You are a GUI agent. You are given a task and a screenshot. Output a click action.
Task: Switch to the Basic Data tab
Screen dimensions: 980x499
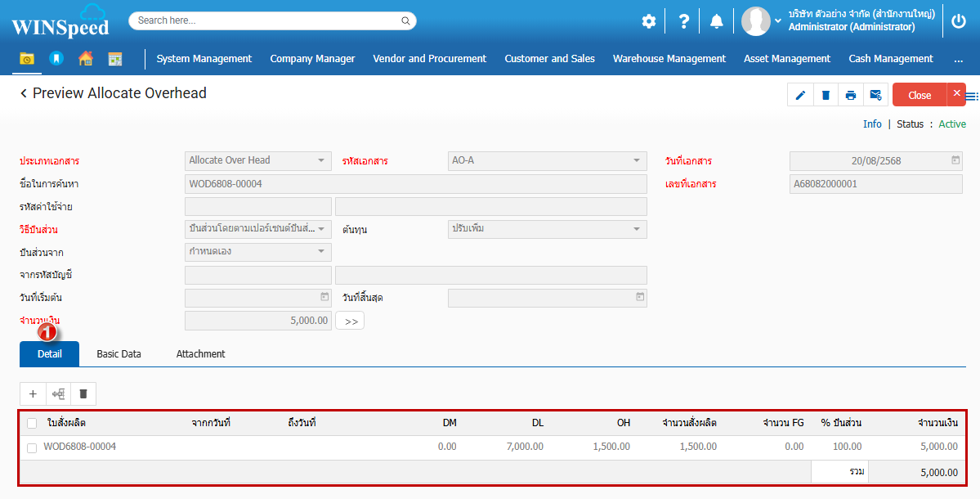(119, 354)
